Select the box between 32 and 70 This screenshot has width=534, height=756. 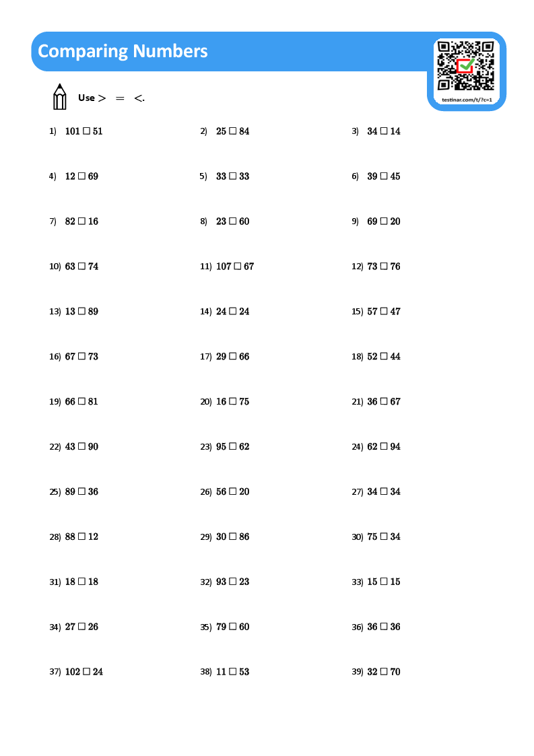click(x=384, y=672)
